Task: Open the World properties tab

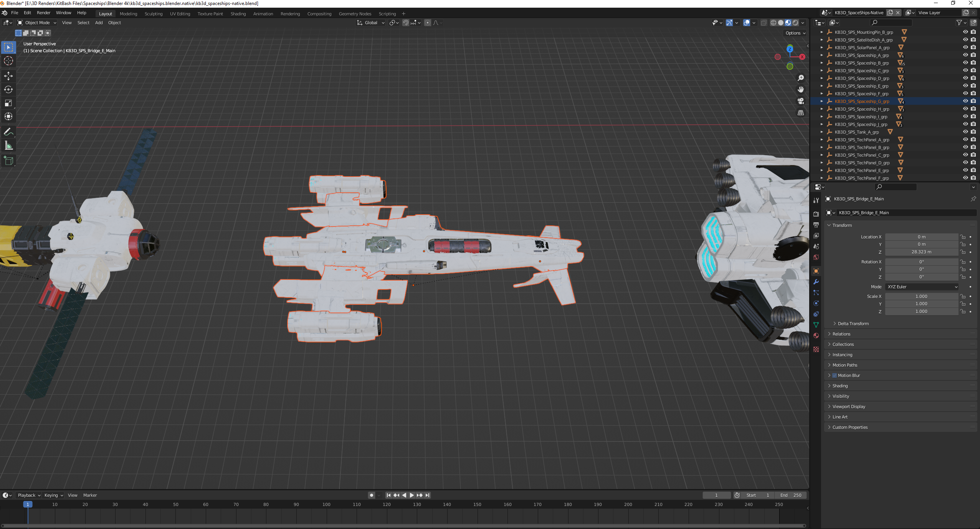Action: [x=816, y=257]
